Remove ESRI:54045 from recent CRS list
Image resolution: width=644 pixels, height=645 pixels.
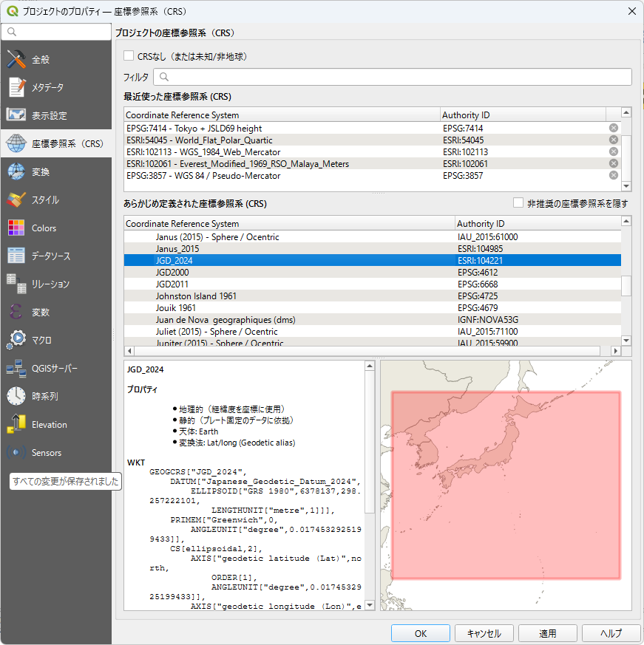click(x=614, y=140)
